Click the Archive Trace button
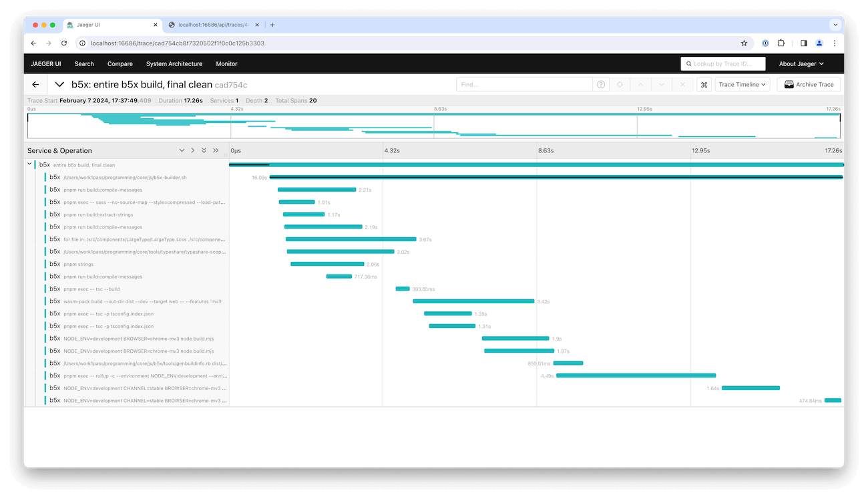This screenshot has width=868, height=499. pyautogui.click(x=809, y=84)
